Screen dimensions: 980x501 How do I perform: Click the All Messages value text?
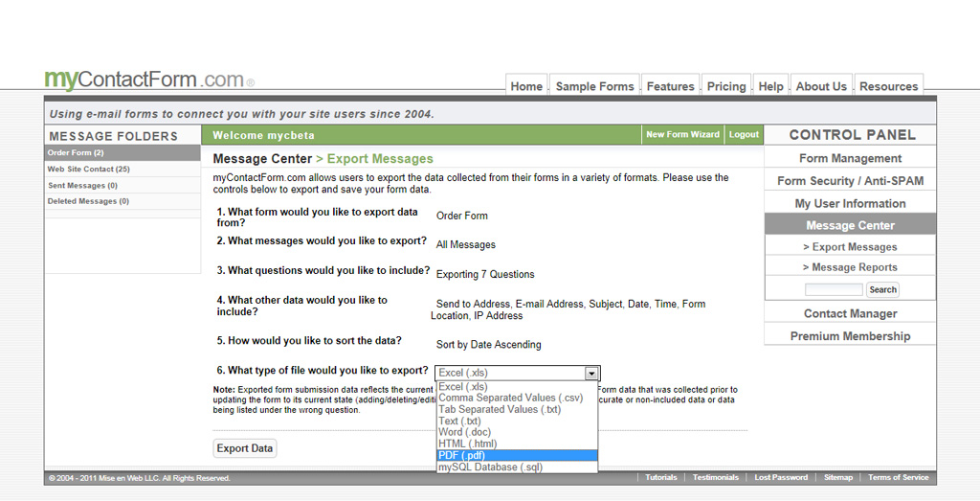tap(466, 245)
